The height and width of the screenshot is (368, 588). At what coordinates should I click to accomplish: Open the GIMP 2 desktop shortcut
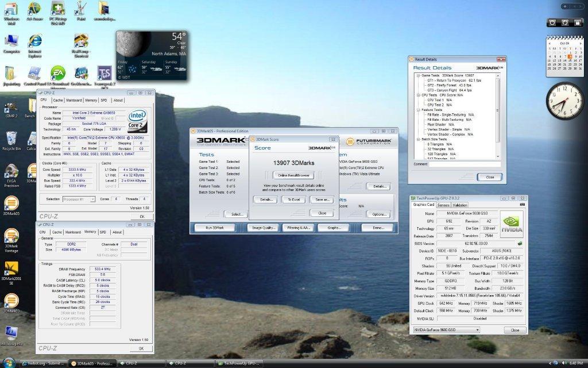11,109
